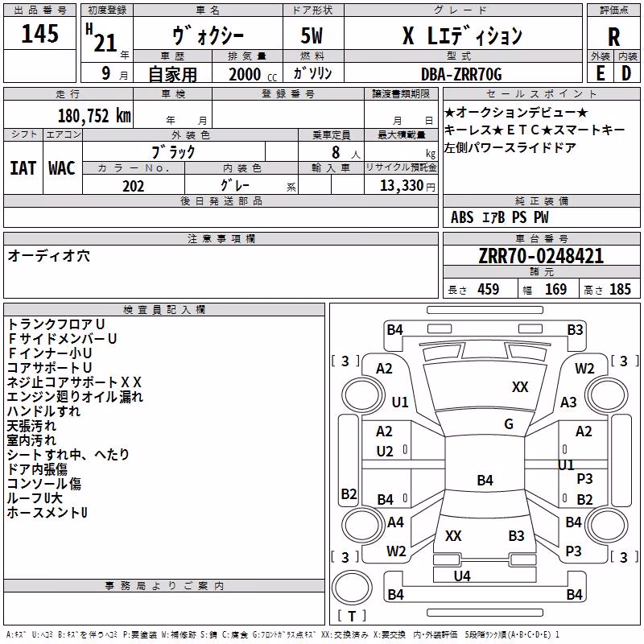Select the 左側パワースライドドア line
This screenshot has width=644, height=644.
pyautogui.click(x=510, y=147)
